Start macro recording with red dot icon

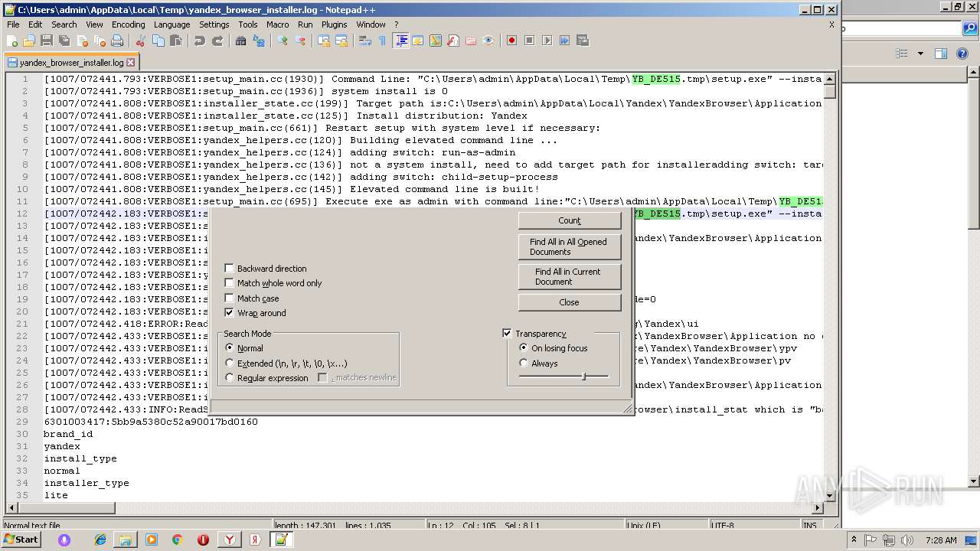tap(511, 41)
